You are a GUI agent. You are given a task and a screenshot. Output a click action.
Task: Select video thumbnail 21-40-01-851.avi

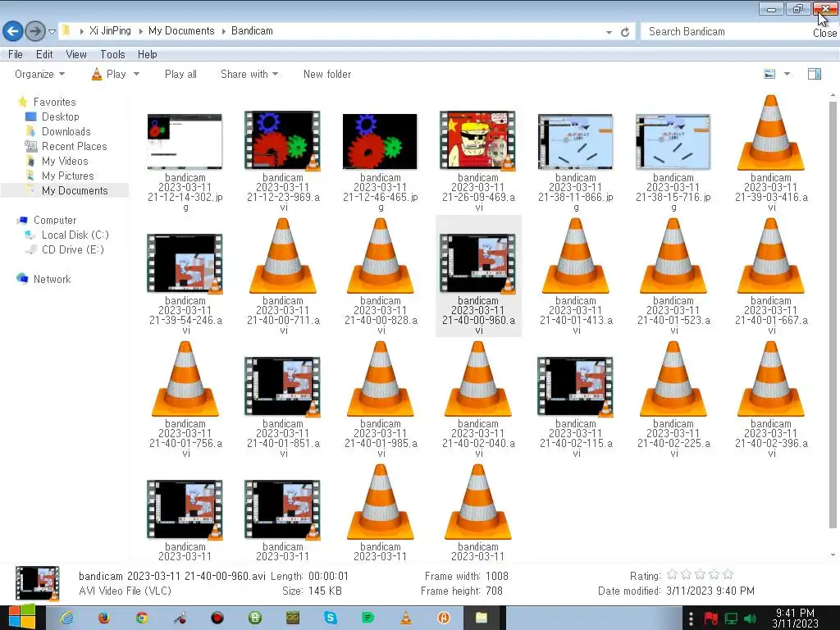282,387
